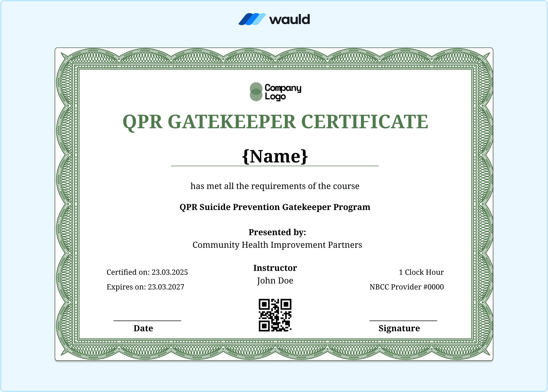Select 'NBCC Provider #0000' text

407,287
